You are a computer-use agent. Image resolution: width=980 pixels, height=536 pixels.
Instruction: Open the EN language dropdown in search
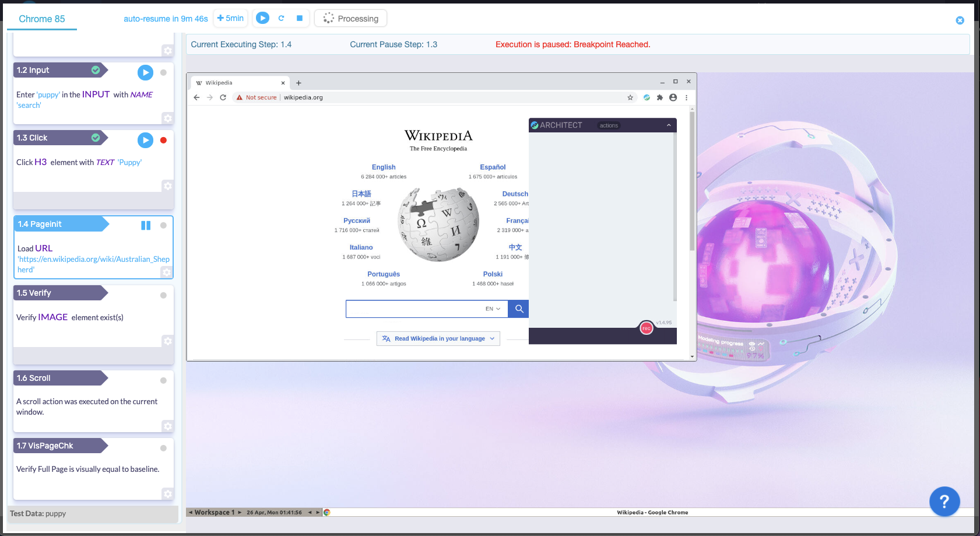(x=493, y=309)
